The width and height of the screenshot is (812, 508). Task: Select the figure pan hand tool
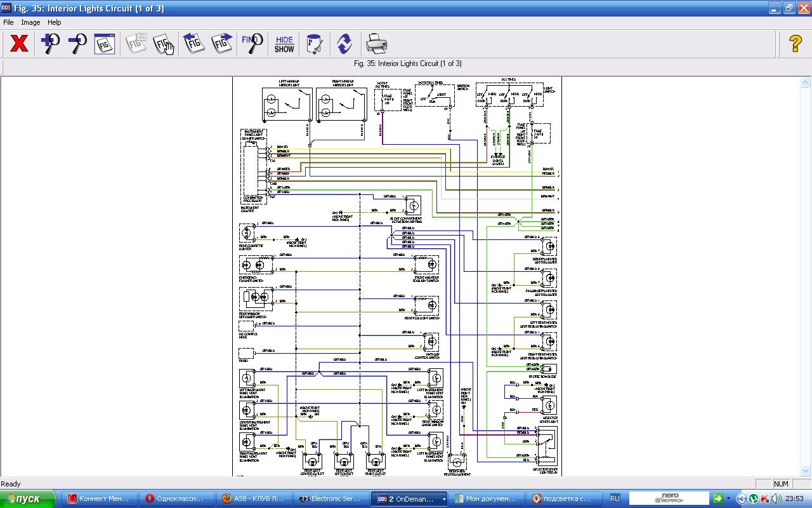pos(164,44)
